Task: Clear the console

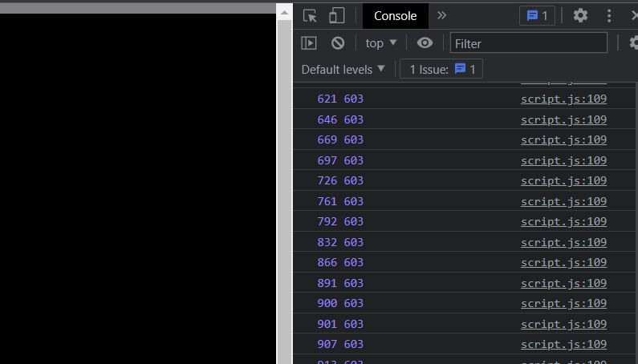Action: tap(338, 43)
